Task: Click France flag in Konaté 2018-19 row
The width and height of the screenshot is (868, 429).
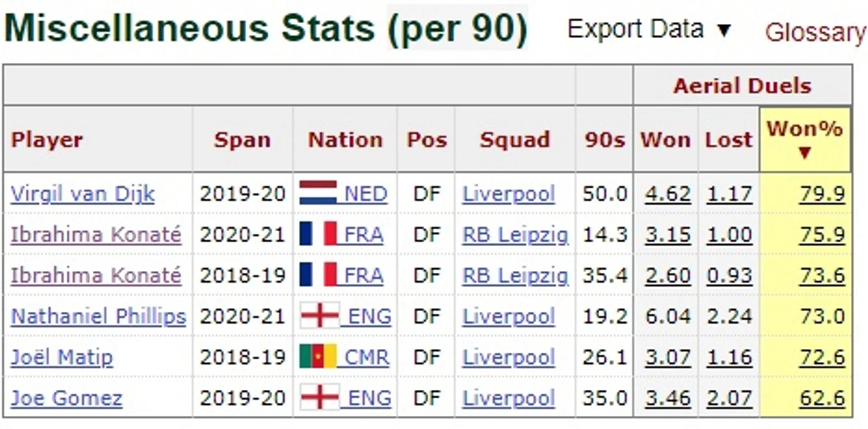Action: 318,276
